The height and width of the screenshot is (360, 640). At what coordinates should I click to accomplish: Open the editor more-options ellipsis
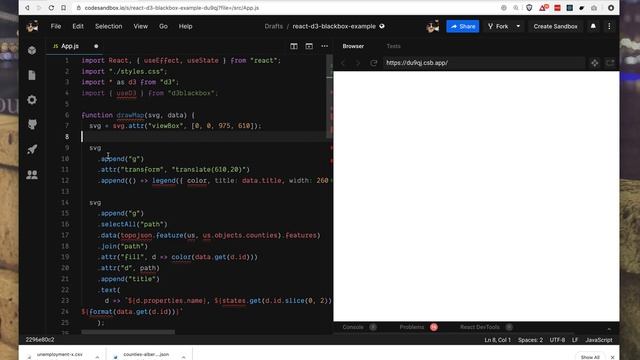pos(324,46)
